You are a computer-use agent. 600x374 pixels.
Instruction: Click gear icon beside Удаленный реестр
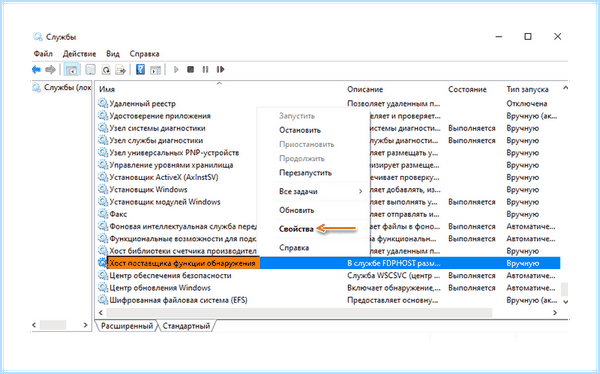point(103,103)
